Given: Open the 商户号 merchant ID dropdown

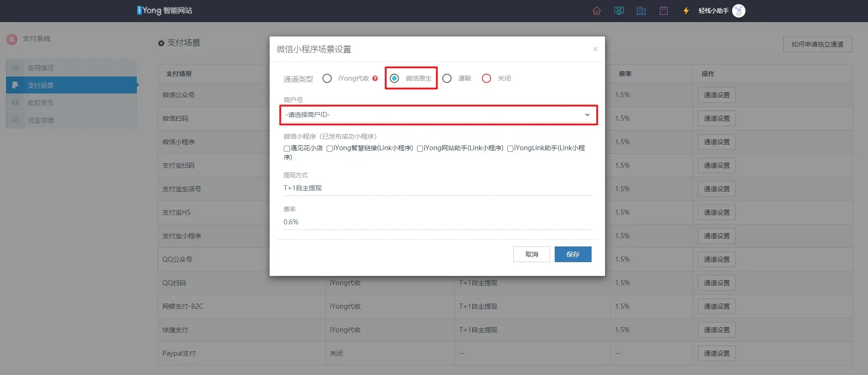Looking at the screenshot, I should (438, 115).
